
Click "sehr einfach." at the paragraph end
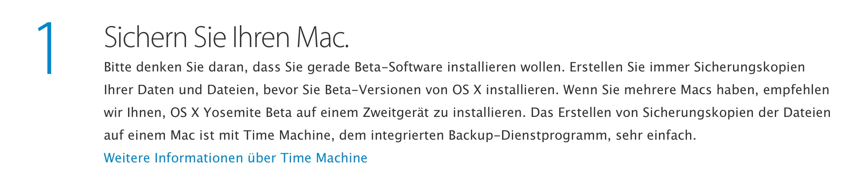(655, 135)
